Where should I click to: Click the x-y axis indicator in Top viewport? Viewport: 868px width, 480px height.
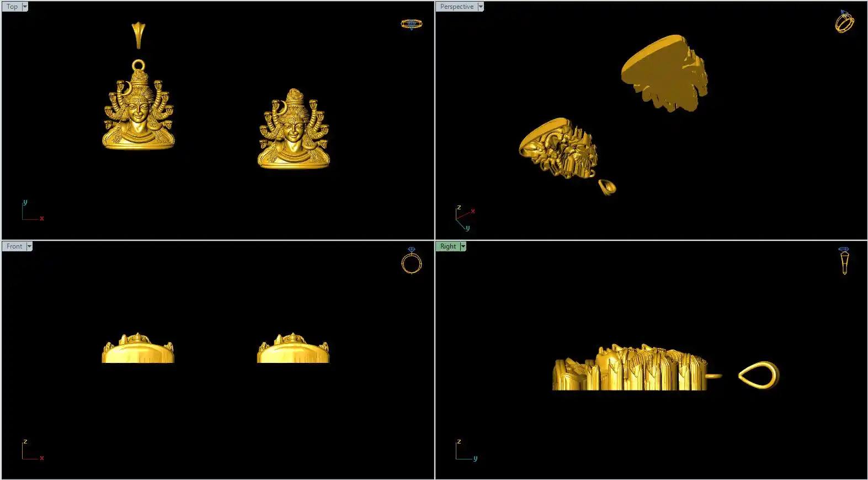31,212
